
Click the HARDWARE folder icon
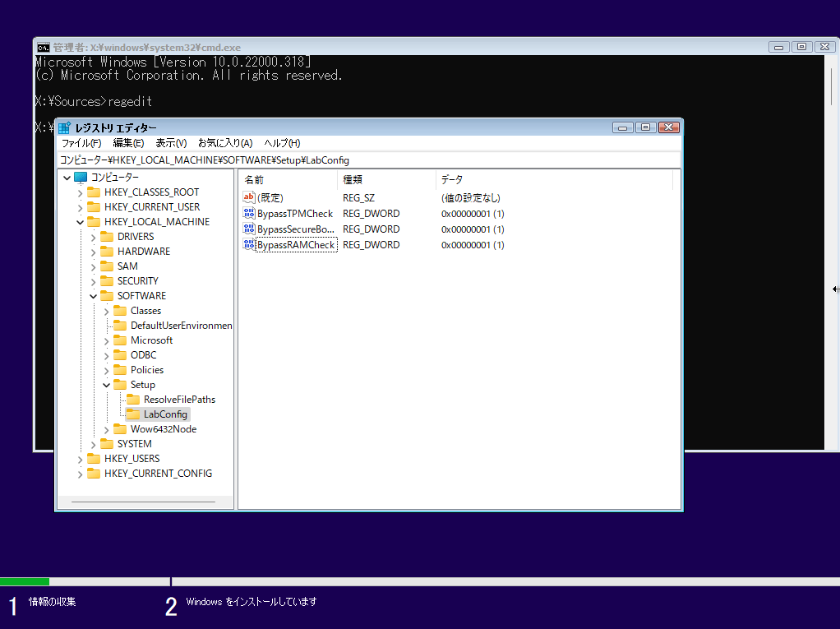tap(107, 252)
